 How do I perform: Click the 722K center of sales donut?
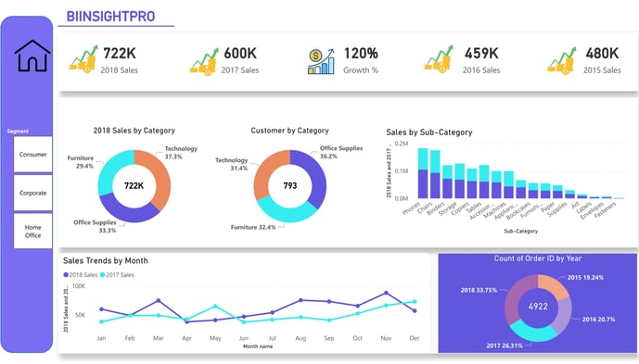134,185
